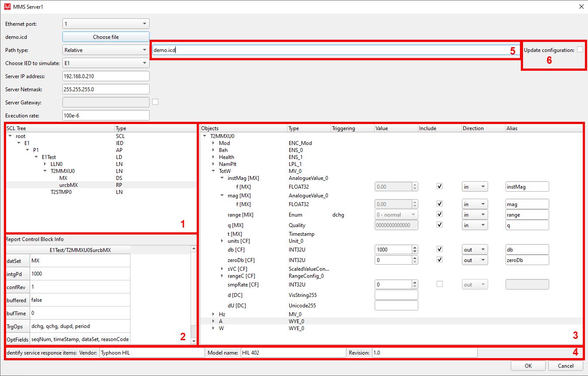Click the db [CF] value stepper arrows
This screenshot has width=588, height=376.
[415, 249]
